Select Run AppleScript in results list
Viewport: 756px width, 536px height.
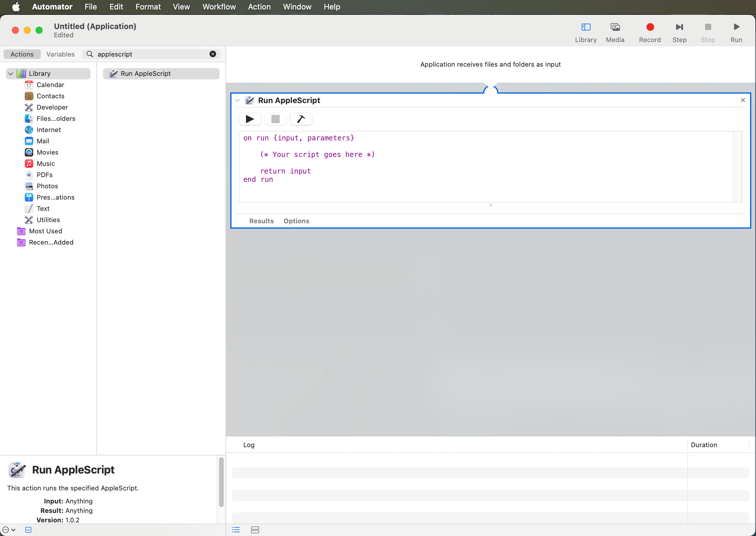pos(161,73)
